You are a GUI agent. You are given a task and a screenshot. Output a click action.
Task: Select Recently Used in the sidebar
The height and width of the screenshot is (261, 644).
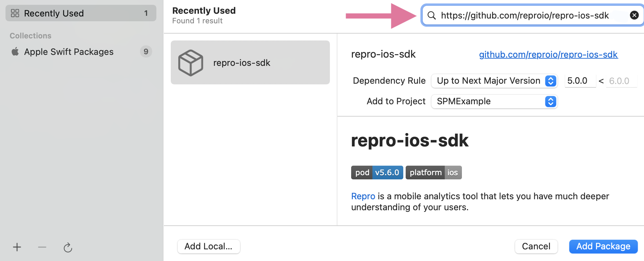[81, 13]
